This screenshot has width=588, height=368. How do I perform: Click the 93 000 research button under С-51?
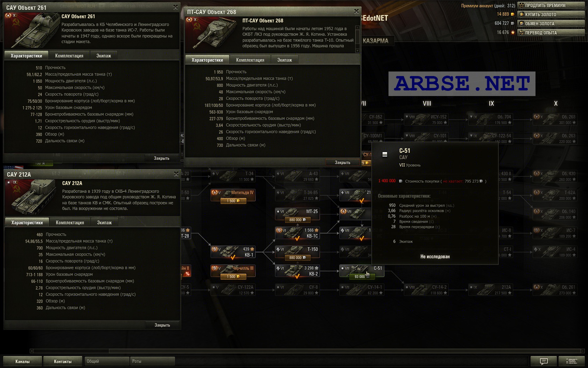362,277
